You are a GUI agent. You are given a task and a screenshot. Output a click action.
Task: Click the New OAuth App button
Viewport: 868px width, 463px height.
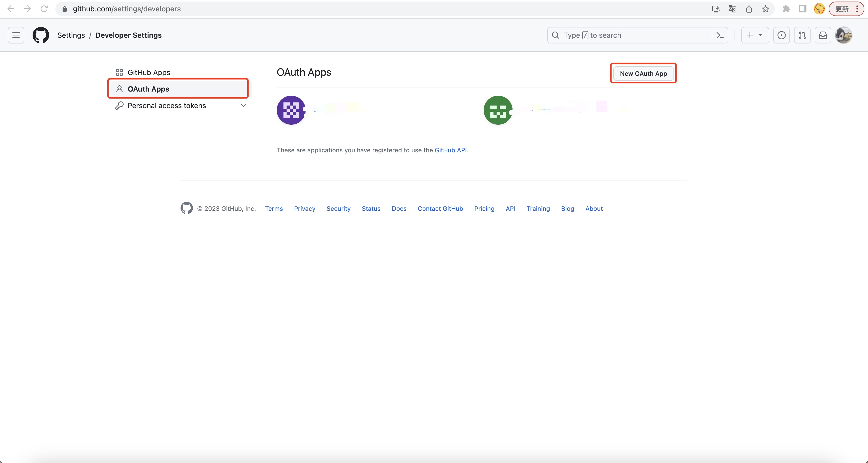click(x=643, y=73)
